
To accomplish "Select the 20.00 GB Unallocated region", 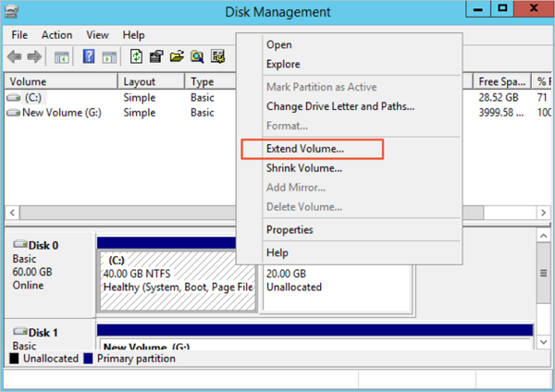I will pyautogui.click(x=337, y=288).
